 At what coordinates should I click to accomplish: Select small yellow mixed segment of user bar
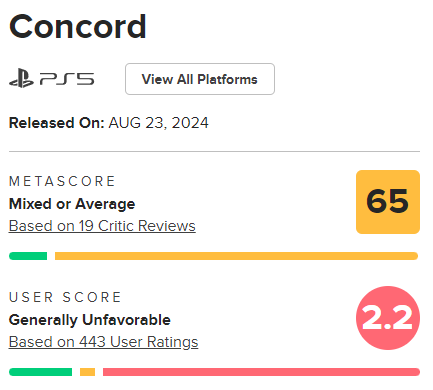pyautogui.click(x=87, y=372)
